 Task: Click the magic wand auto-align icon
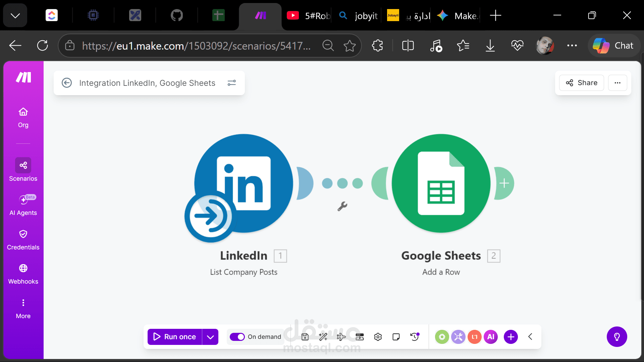323,337
